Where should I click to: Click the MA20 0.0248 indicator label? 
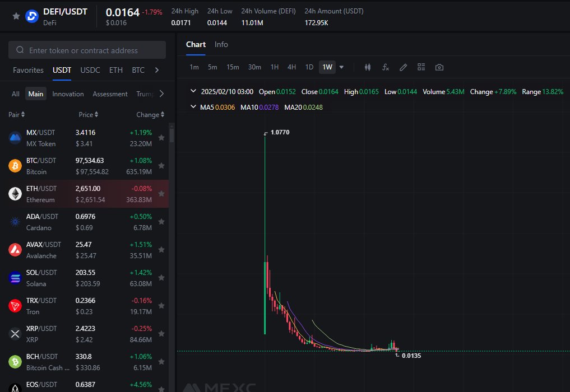coord(303,107)
